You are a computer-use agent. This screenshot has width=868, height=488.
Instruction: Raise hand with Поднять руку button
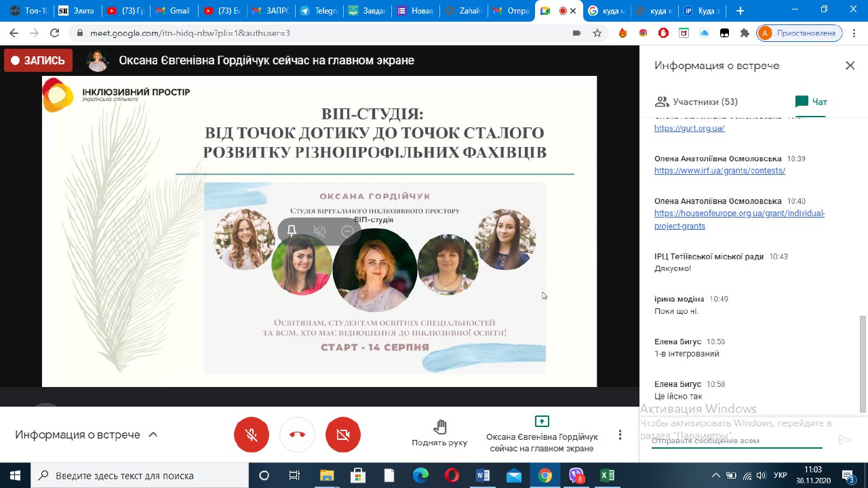[439, 434]
